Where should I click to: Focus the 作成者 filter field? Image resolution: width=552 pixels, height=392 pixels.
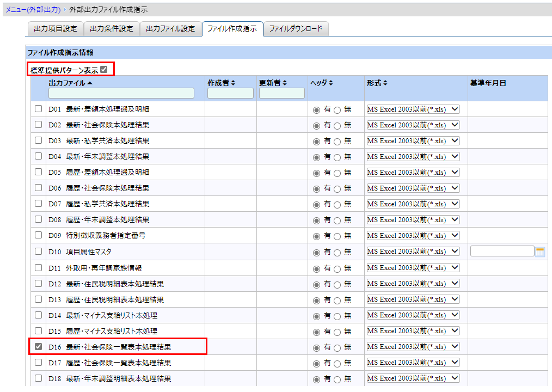(231, 93)
